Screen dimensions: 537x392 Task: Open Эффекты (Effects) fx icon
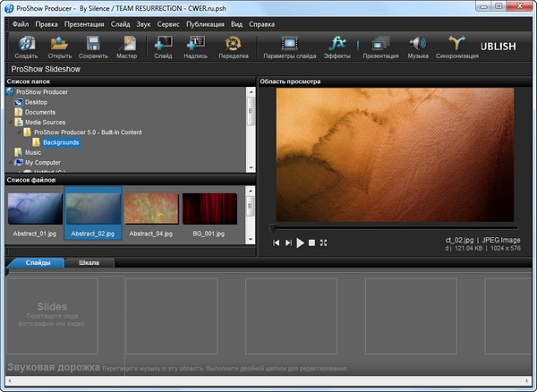coord(337,44)
